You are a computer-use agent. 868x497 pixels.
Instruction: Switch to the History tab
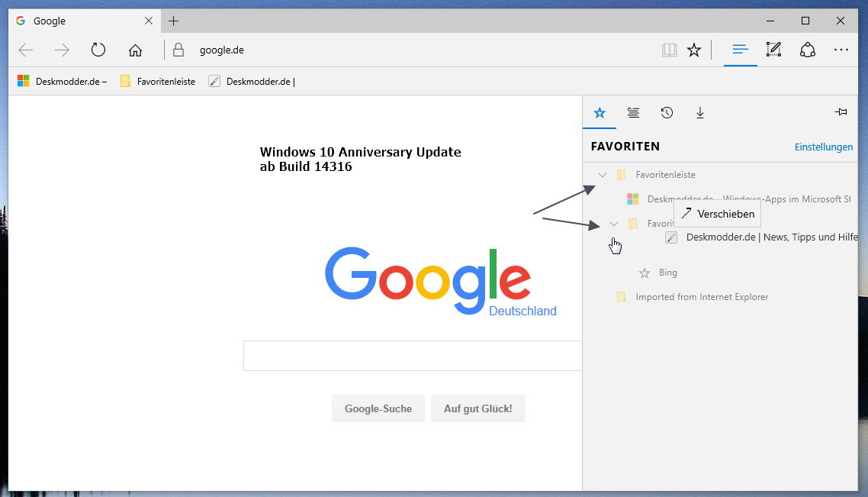667,113
